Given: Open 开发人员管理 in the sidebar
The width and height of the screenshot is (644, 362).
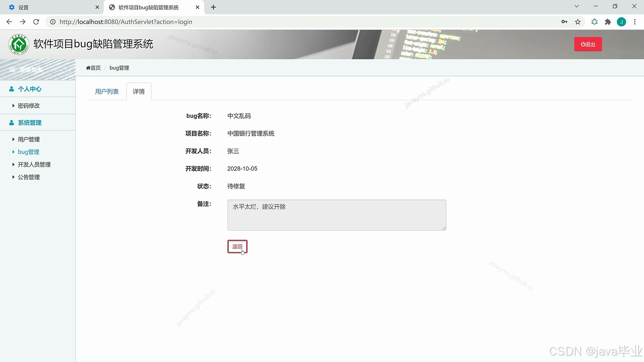Looking at the screenshot, I should pyautogui.click(x=34, y=164).
